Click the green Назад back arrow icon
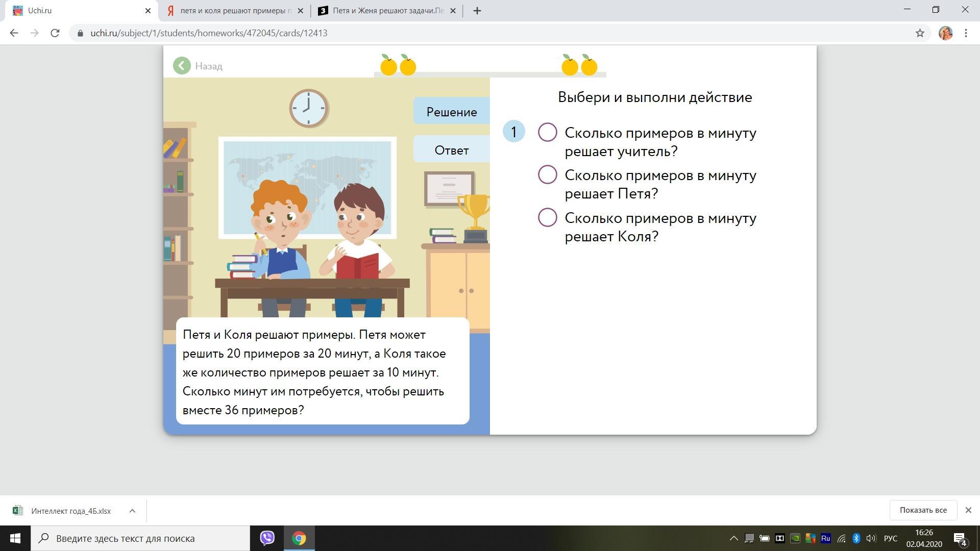The height and width of the screenshot is (551, 980). (181, 66)
